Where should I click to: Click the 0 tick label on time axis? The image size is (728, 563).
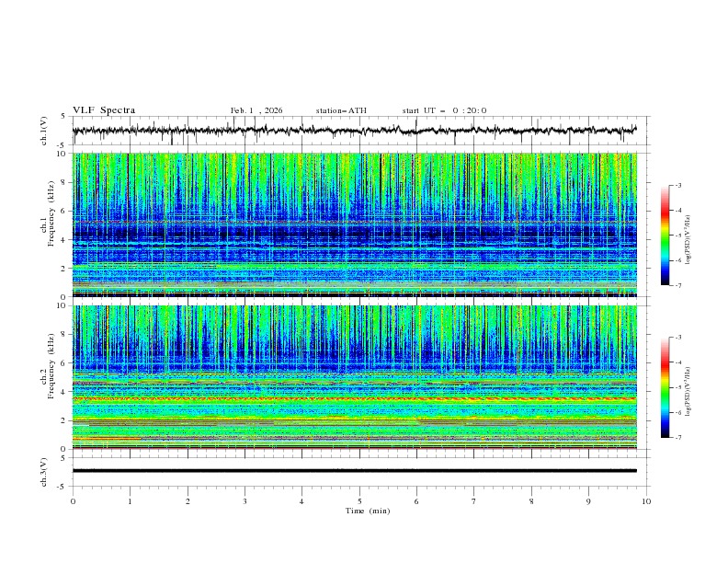click(73, 500)
